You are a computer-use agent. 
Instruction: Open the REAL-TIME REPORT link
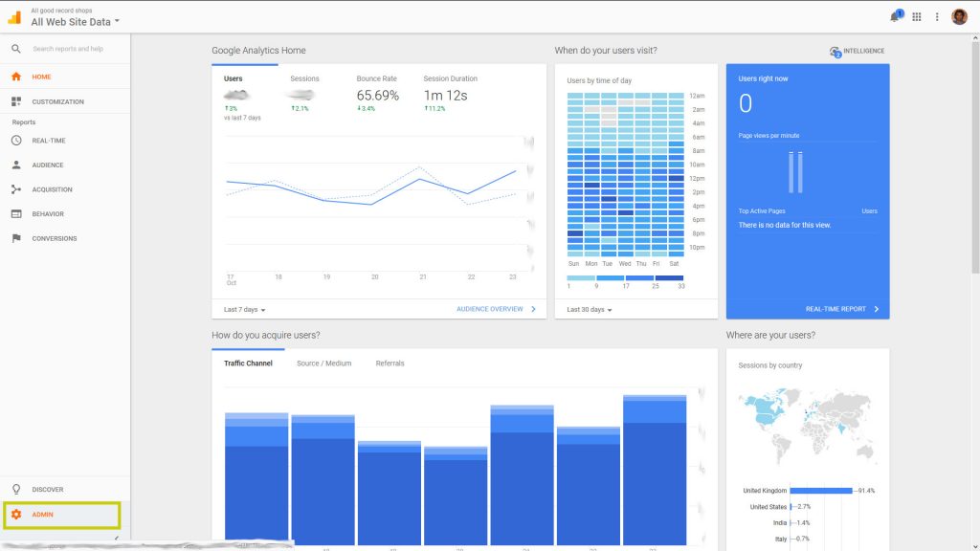tap(835, 309)
